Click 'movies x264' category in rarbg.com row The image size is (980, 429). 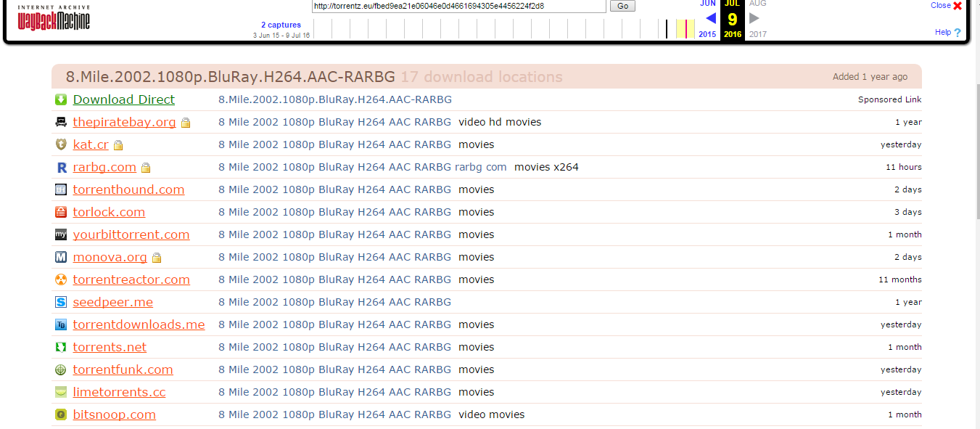[547, 167]
